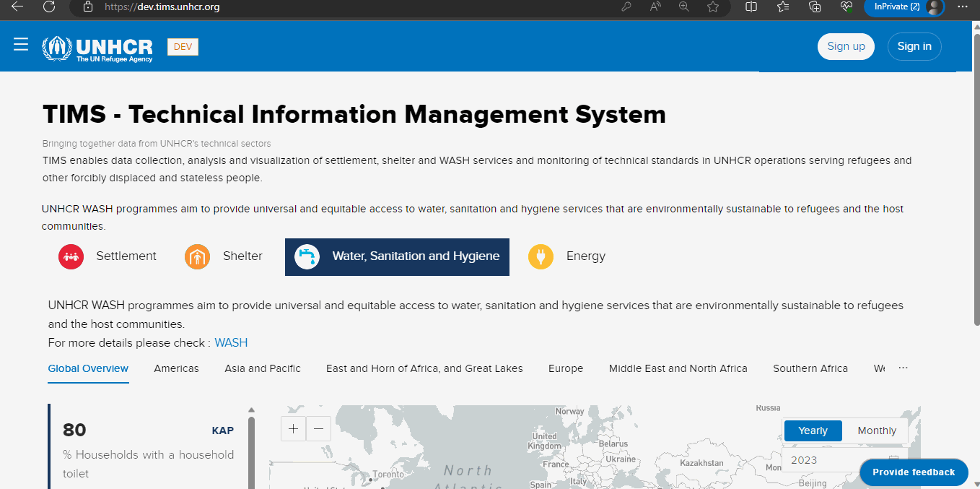This screenshot has height=489, width=980.
Task: Open the 2023 year dropdown
Action: [x=844, y=460]
